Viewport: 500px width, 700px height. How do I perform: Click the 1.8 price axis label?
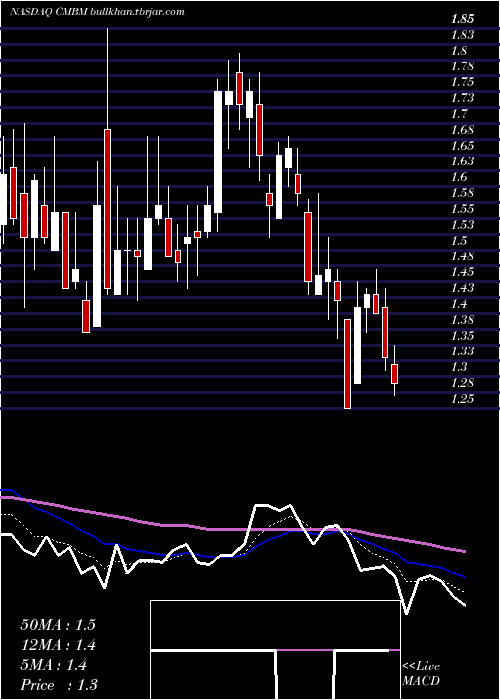(x=459, y=50)
